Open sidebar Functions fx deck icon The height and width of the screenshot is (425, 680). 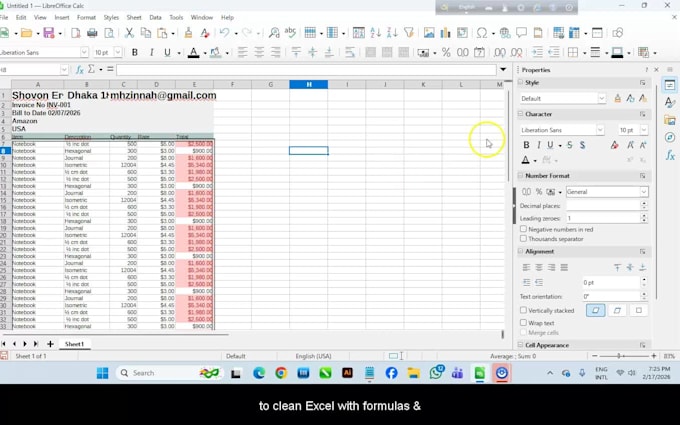(670, 155)
